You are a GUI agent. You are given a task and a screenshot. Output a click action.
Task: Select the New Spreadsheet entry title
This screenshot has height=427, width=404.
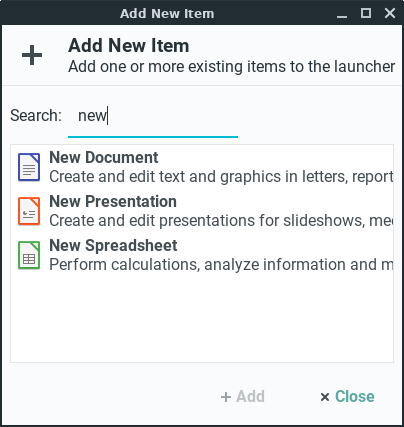point(113,245)
